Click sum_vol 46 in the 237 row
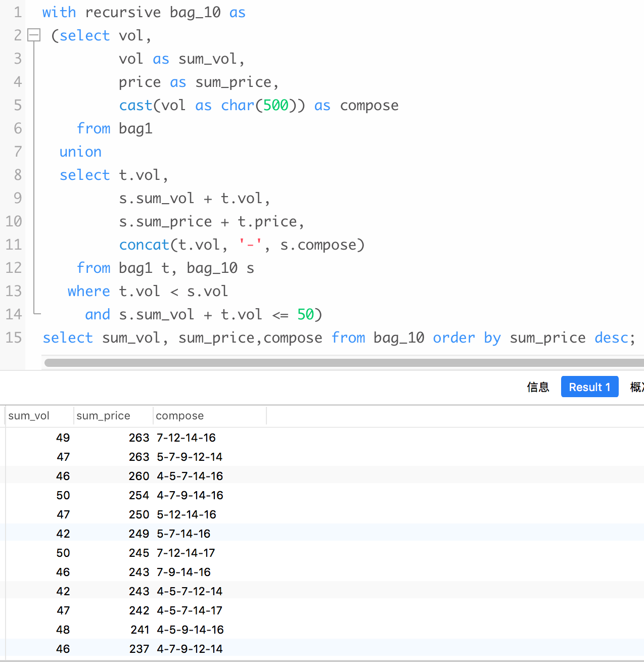The height and width of the screenshot is (668, 644). click(x=63, y=649)
